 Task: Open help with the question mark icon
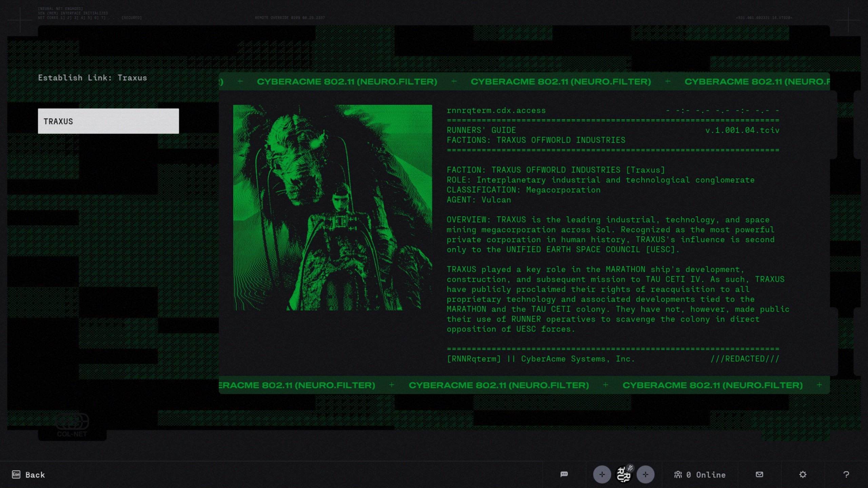point(846,474)
